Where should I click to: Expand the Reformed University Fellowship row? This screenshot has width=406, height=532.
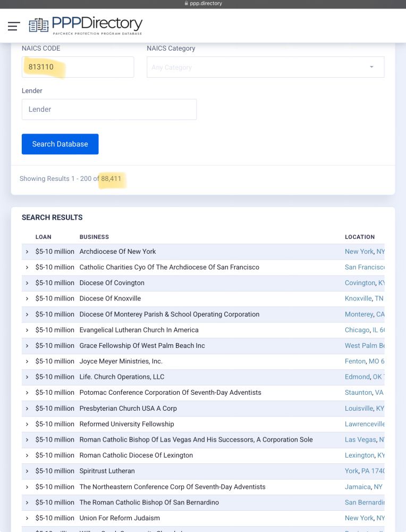[x=27, y=424]
